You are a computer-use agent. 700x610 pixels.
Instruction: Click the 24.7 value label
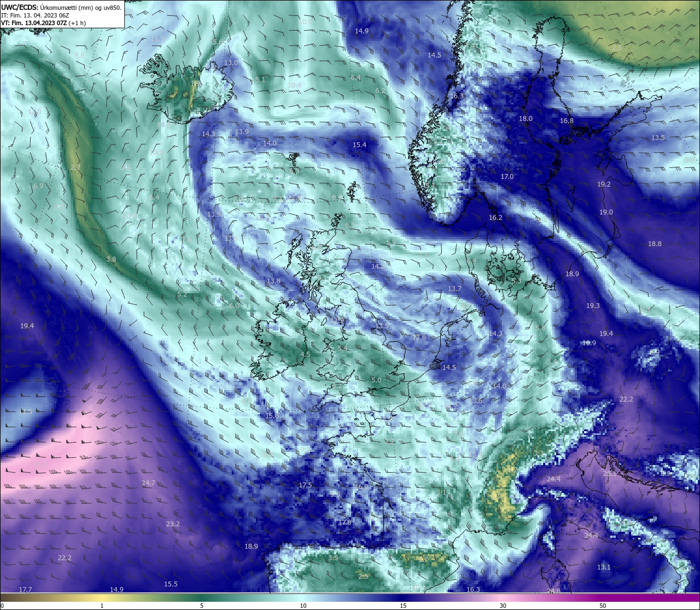pyautogui.click(x=148, y=483)
